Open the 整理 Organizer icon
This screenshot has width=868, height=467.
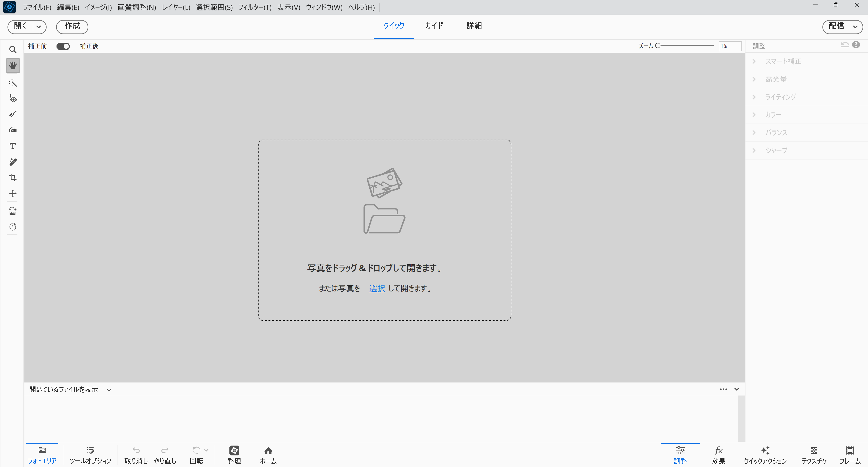click(234, 454)
